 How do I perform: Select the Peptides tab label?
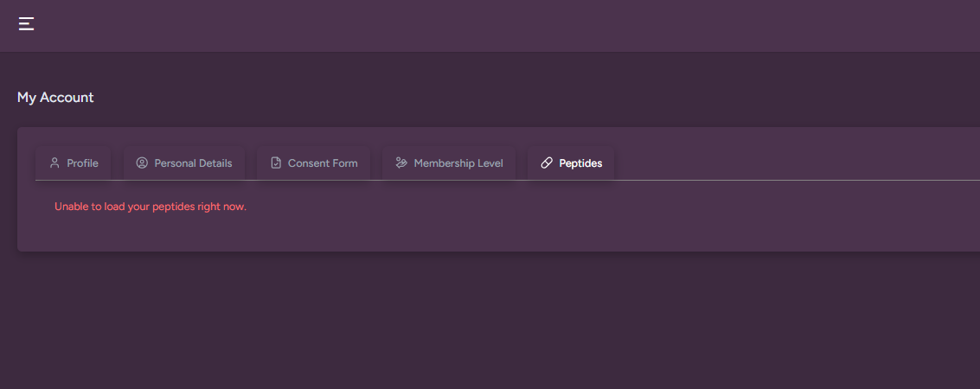click(x=580, y=163)
